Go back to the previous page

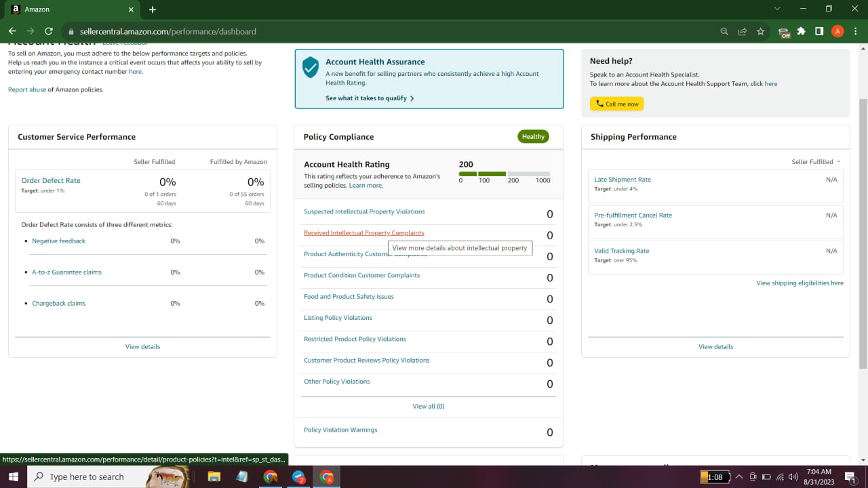[12, 31]
